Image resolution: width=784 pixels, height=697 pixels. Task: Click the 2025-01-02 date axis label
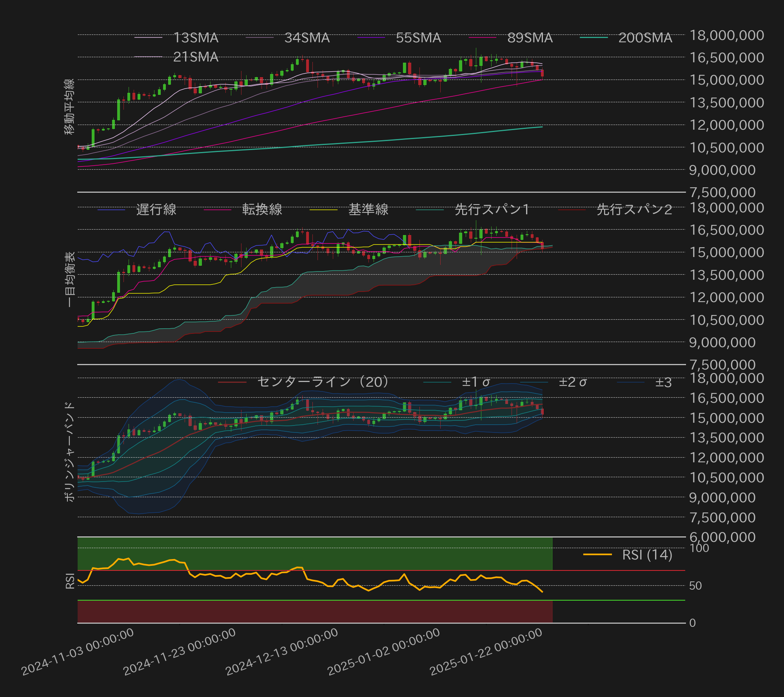[x=384, y=652]
